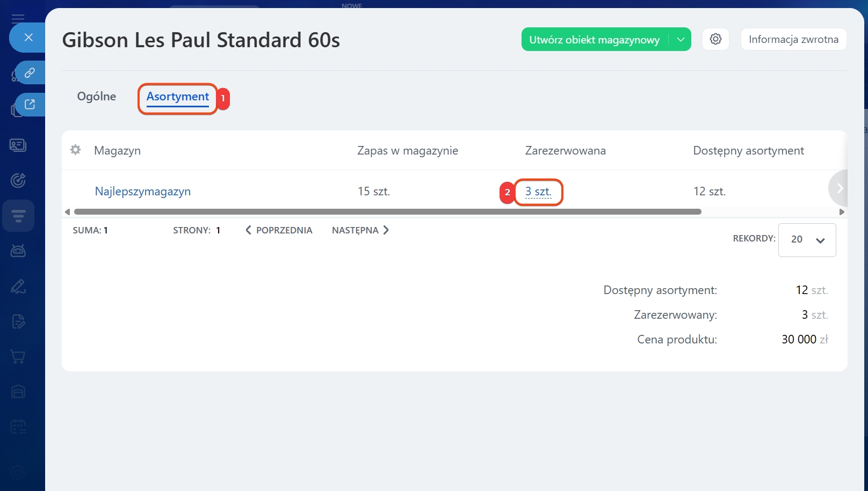The image size is (868, 491).
Task: Open the document edit icon in the sidebar
Action: (18, 321)
